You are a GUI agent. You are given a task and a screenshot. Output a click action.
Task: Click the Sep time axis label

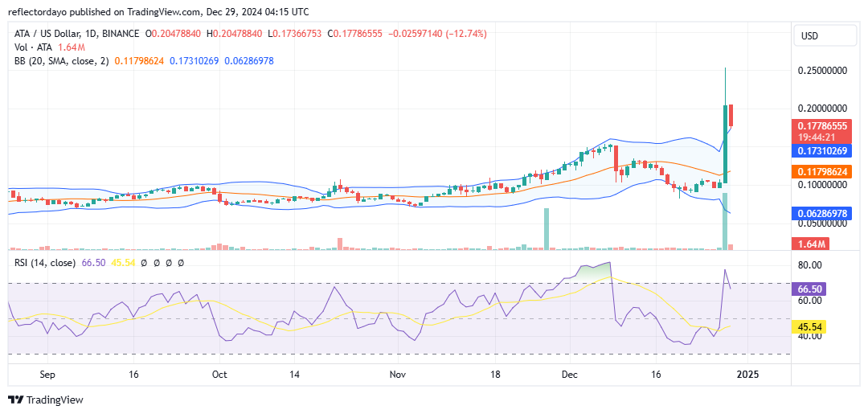tap(48, 374)
